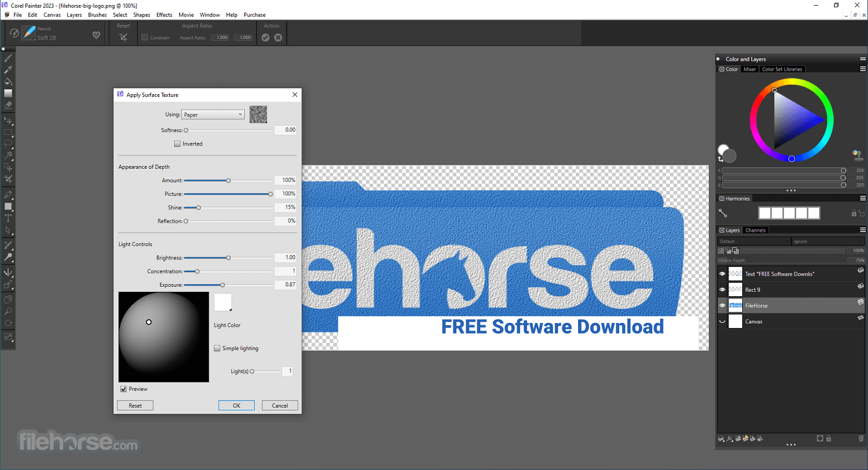Create a layer mask from Layers footer
This screenshot has width=868, height=470.
(x=820, y=439)
